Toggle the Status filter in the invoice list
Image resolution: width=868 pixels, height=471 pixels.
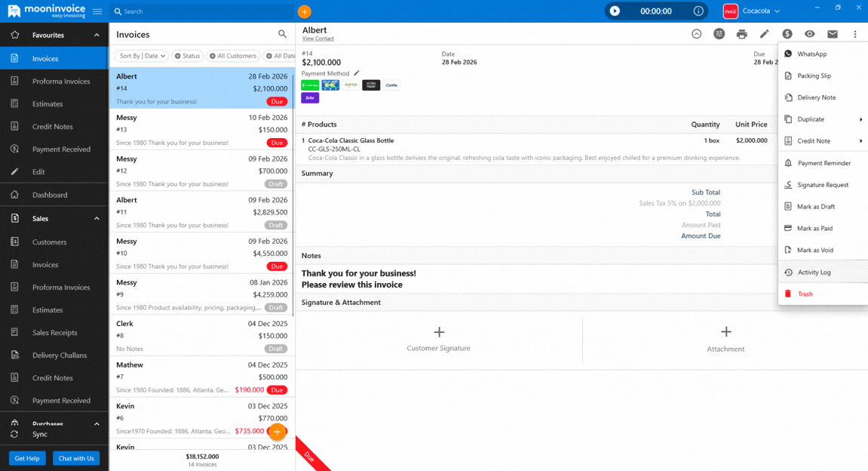pyautogui.click(x=187, y=55)
